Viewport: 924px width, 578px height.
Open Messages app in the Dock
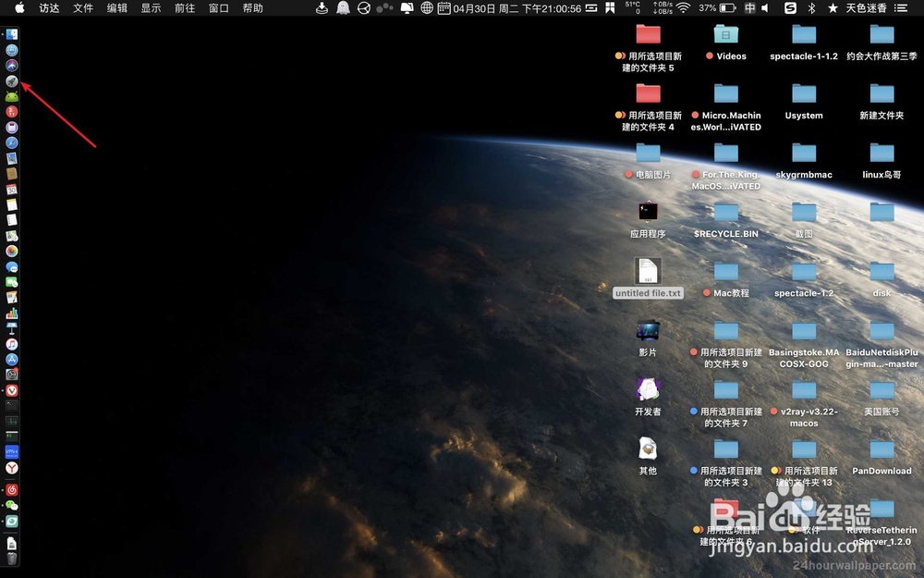12,266
